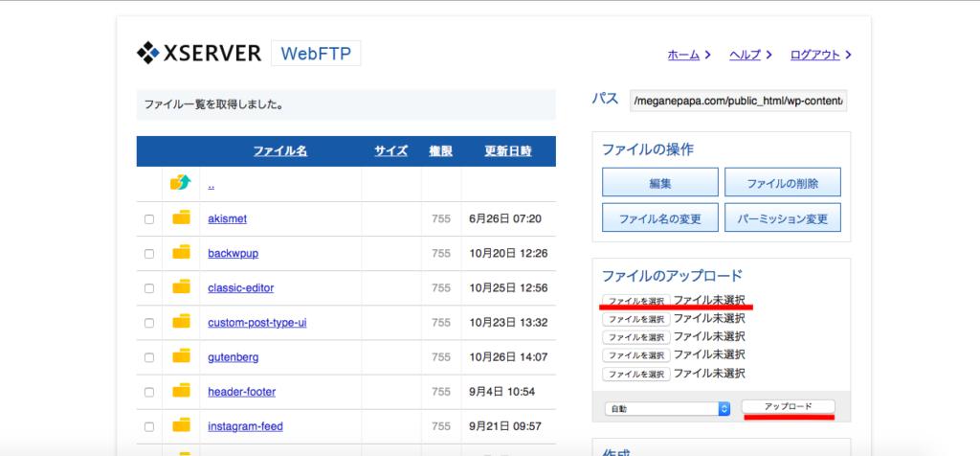Click the XSERVER logo
The image size is (980, 456).
pyautogui.click(x=199, y=54)
